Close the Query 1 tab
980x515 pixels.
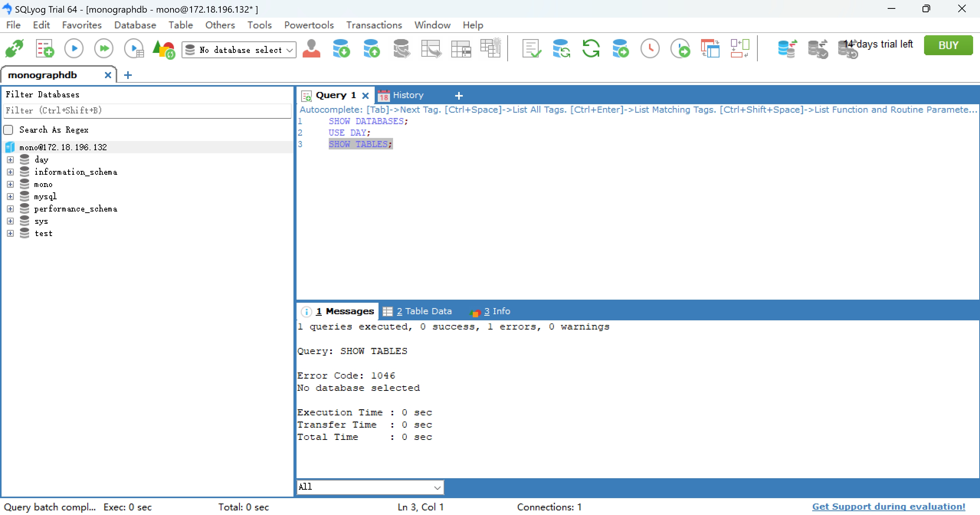pyautogui.click(x=365, y=95)
